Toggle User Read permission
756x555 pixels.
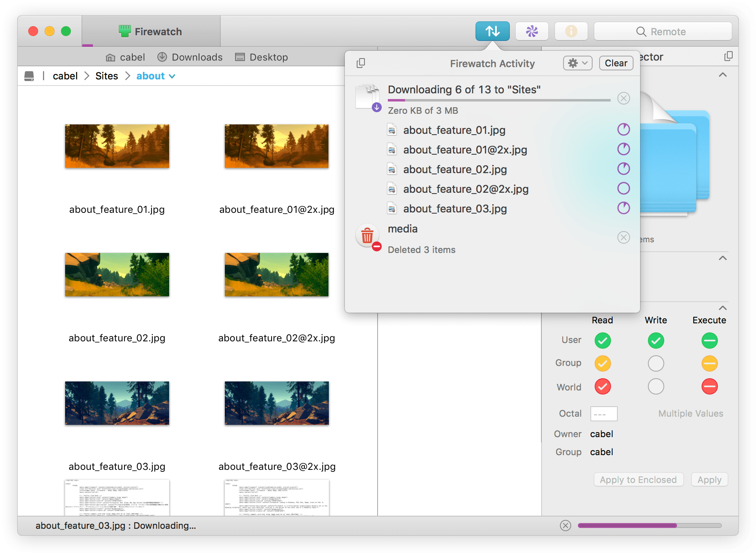click(602, 341)
